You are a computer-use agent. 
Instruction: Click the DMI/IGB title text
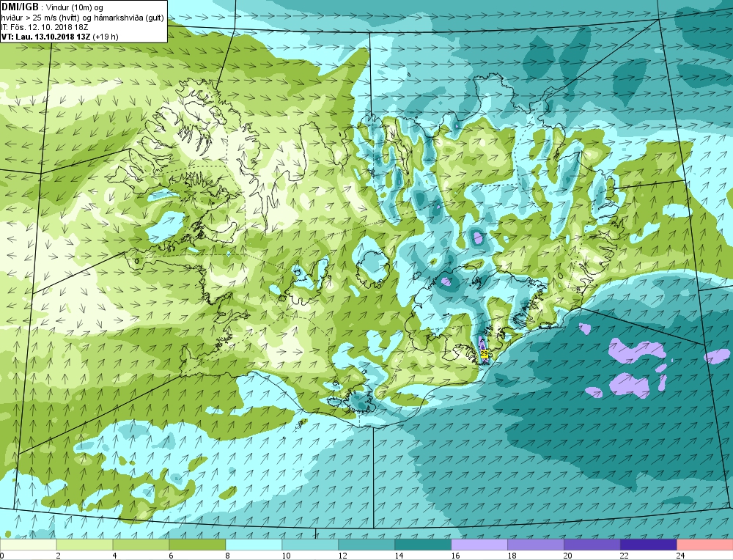[20, 7]
